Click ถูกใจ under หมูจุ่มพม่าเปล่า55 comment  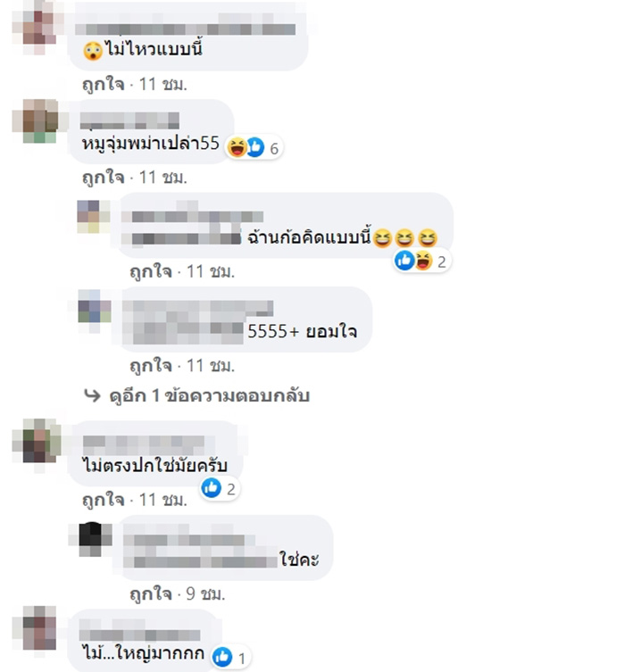pos(104,178)
